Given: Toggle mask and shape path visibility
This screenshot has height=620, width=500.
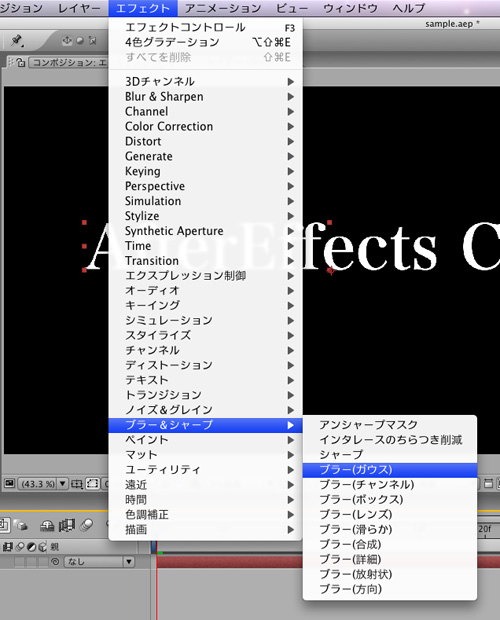Looking at the screenshot, I should pyautogui.click(x=93, y=484).
